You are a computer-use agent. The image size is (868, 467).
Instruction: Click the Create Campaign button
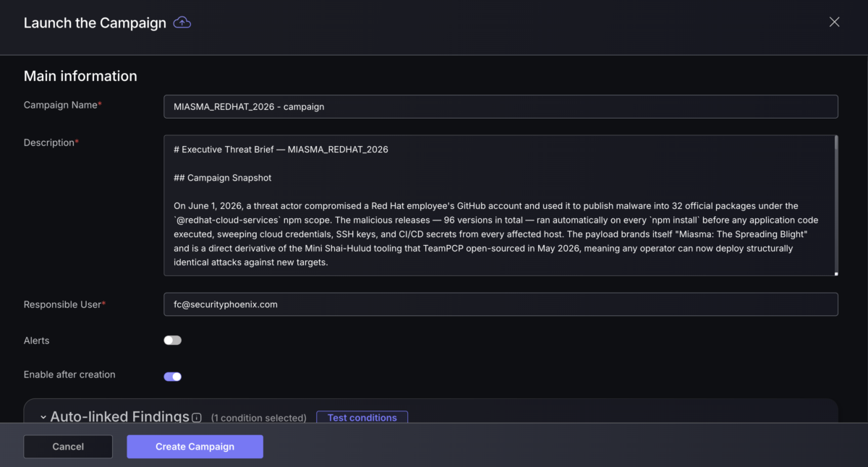tap(195, 447)
